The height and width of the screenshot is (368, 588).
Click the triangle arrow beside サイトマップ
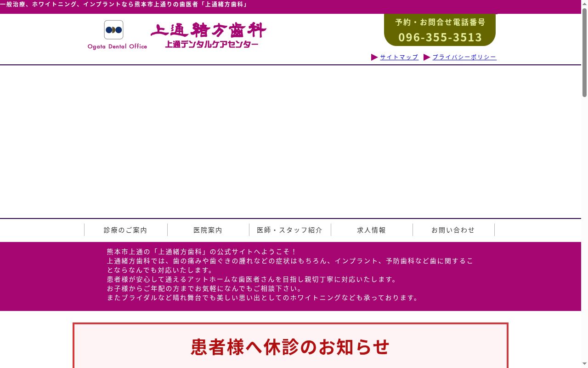[374, 57]
